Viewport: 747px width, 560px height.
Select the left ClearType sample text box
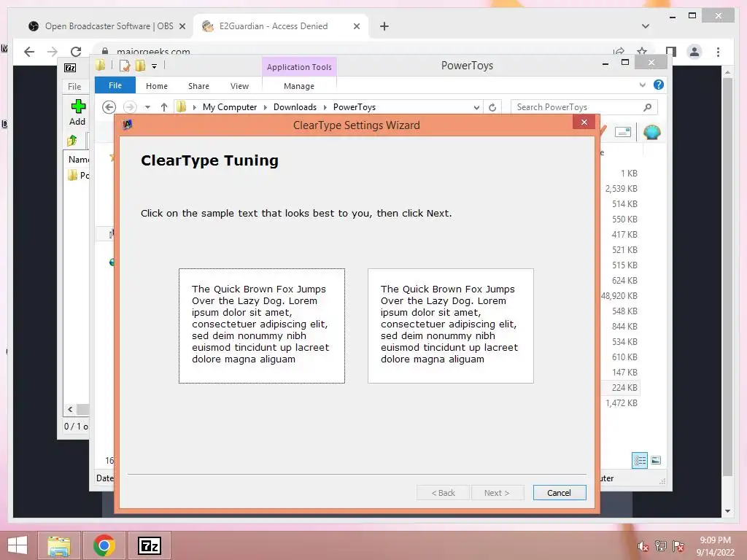point(262,326)
